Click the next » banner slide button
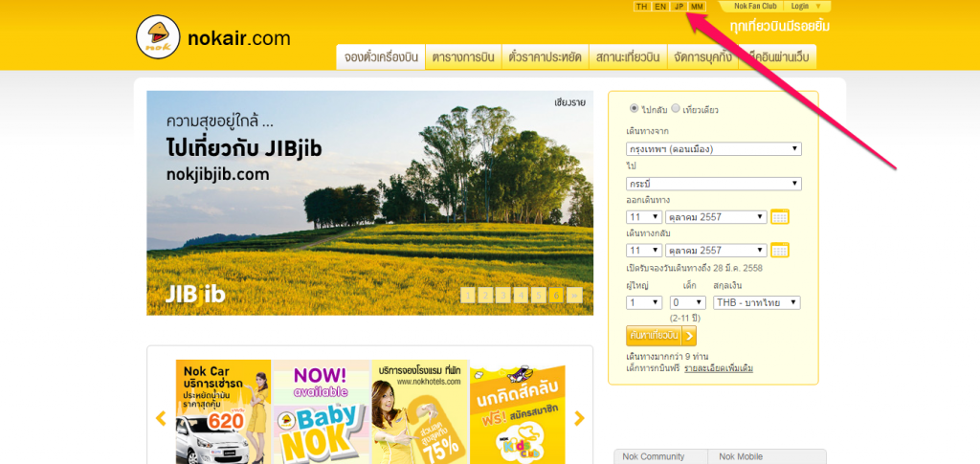Viewport: 980px width, 464px height. [574, 295]
